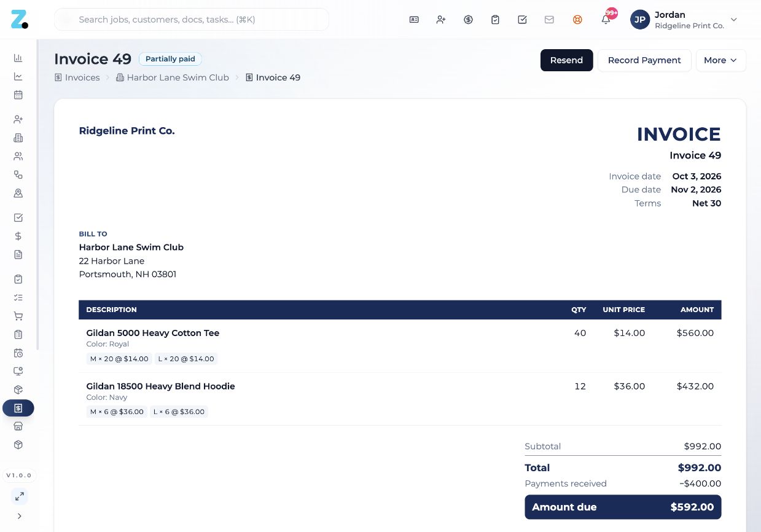Open the checklist icon in sidebar
Screen dimensions: 761x532
(18, 297)
